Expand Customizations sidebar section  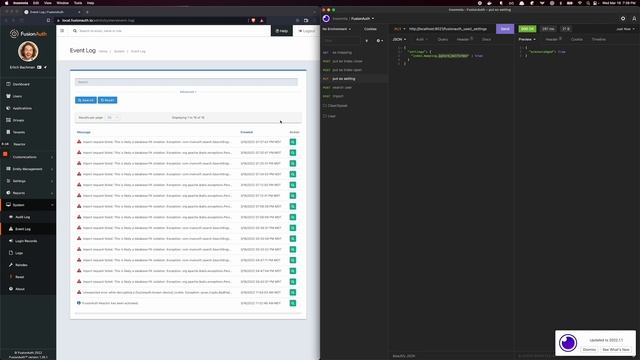[28, 157]
